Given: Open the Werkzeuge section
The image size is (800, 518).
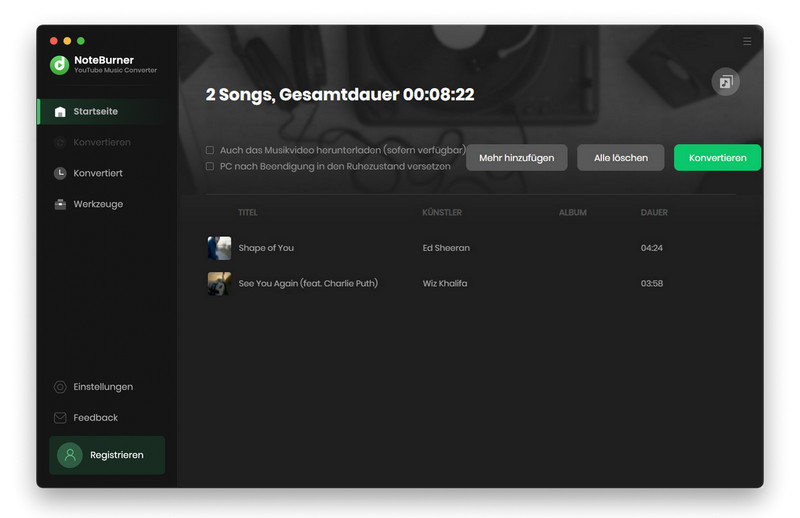Looking at the screenshot, I should pyautogui.click(x=107, y=204).
